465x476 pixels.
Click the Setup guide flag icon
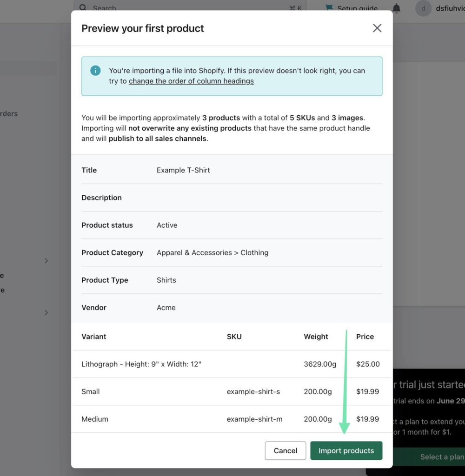point(329,8)
